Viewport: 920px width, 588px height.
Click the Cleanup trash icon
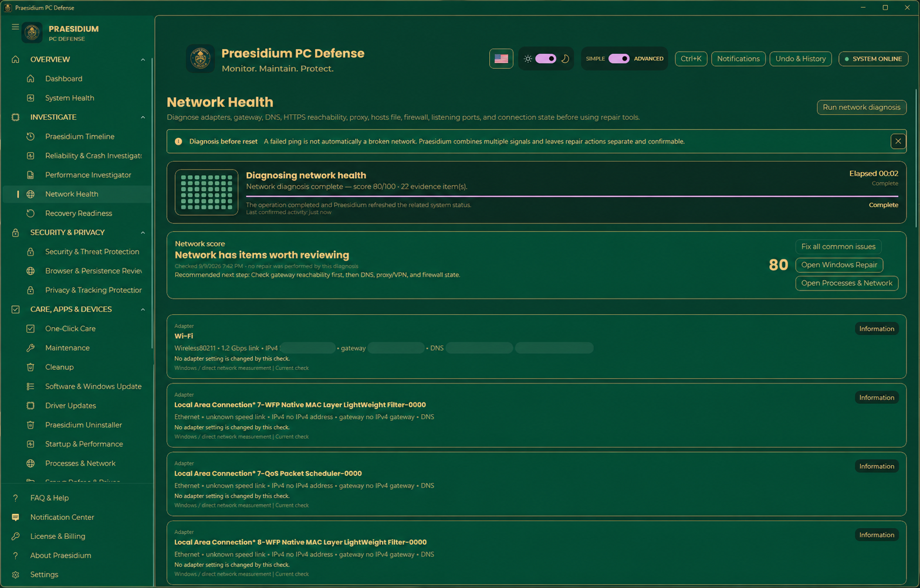(x=31, y=367)
